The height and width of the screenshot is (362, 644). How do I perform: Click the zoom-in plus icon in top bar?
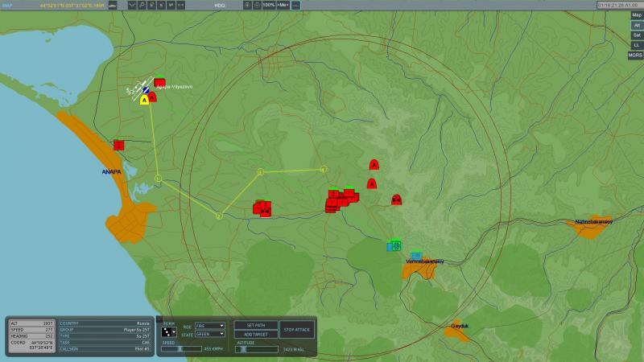coord(247,5)
